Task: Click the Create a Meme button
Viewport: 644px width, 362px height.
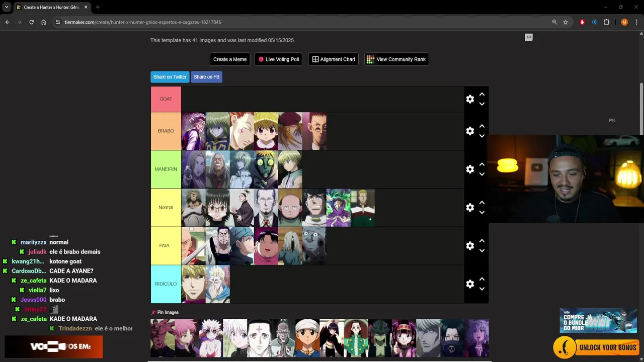Action: (230, 59)
